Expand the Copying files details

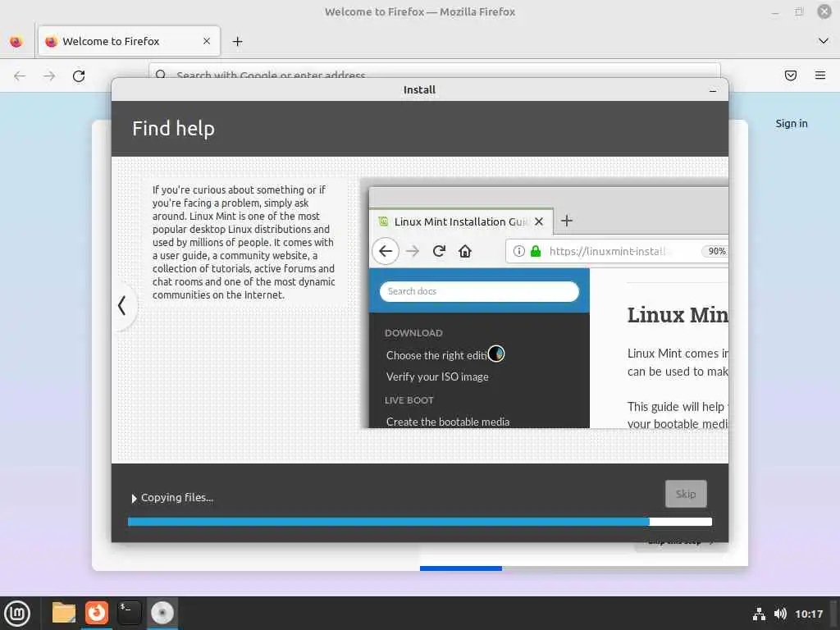134,499
